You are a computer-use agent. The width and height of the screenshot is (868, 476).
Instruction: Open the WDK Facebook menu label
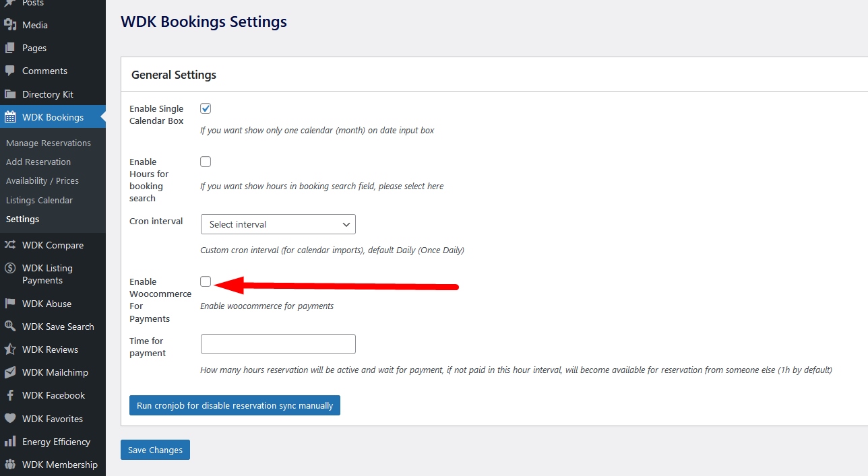(53, 395)
